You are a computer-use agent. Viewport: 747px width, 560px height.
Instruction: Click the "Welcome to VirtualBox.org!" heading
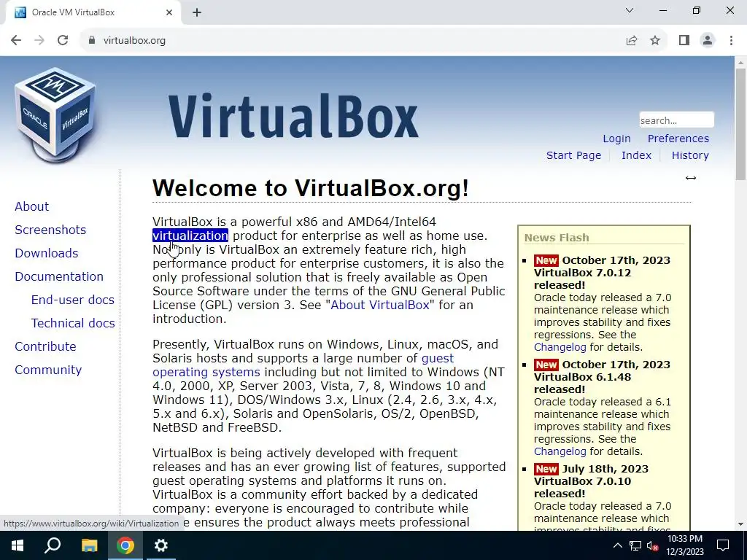click(x=311, y=188)
